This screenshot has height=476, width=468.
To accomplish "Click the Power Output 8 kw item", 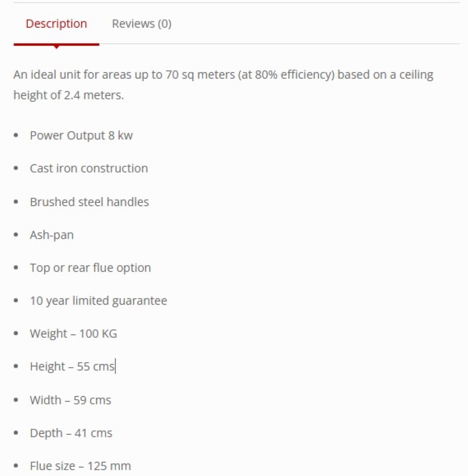I will (81, 135).
